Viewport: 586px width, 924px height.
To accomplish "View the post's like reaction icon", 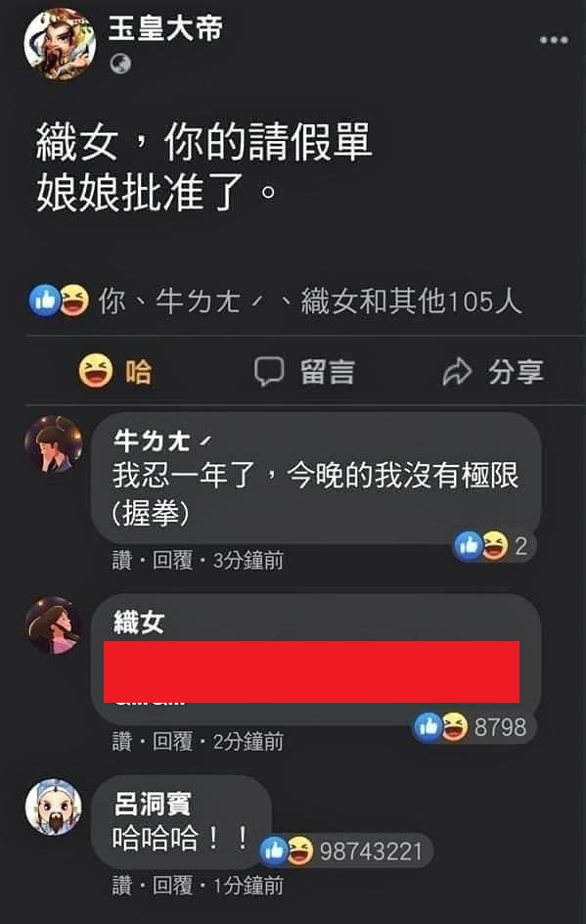I will tap(45, 300).
